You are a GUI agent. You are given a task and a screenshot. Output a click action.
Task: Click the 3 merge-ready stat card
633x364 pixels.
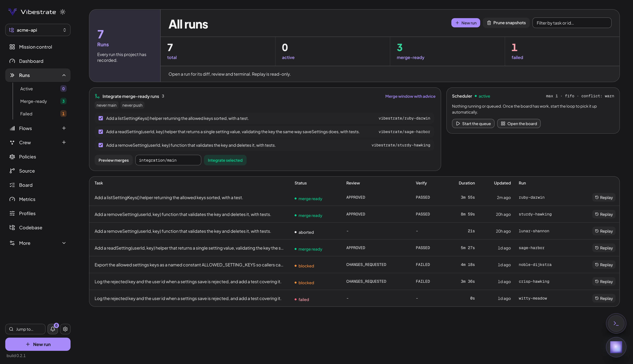(447, 51)
